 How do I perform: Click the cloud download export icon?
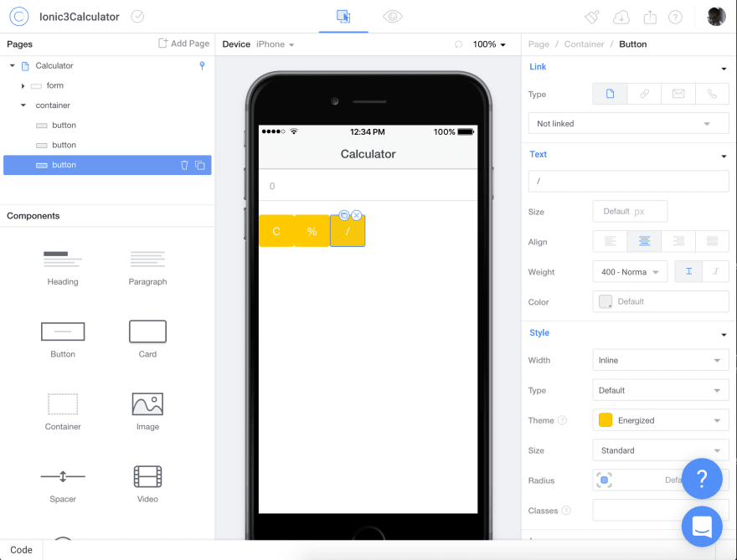[621, 18]
